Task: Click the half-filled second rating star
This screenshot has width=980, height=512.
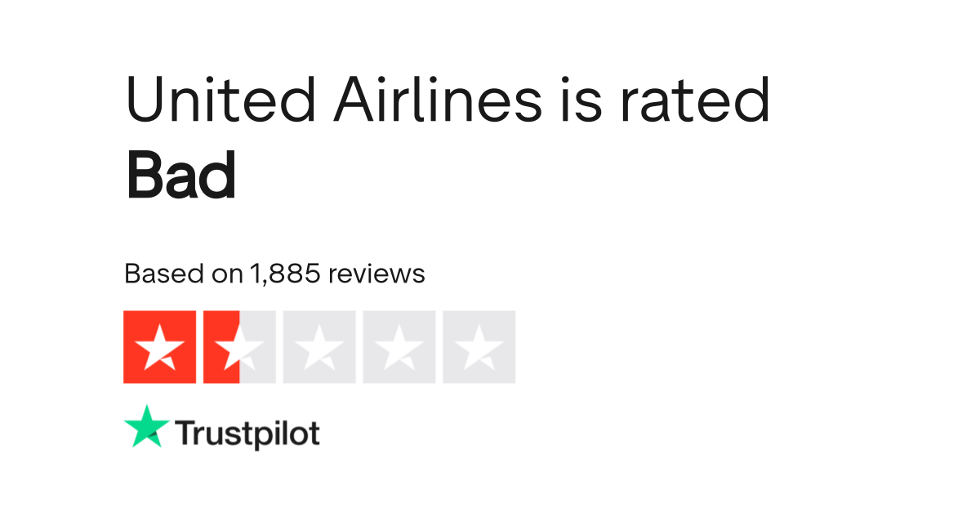Action: (239, 346)
